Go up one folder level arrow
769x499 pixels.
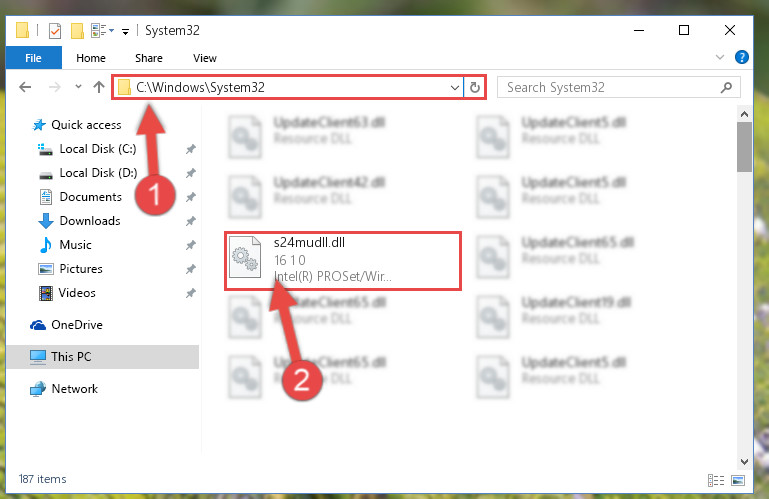click(99, 87)
